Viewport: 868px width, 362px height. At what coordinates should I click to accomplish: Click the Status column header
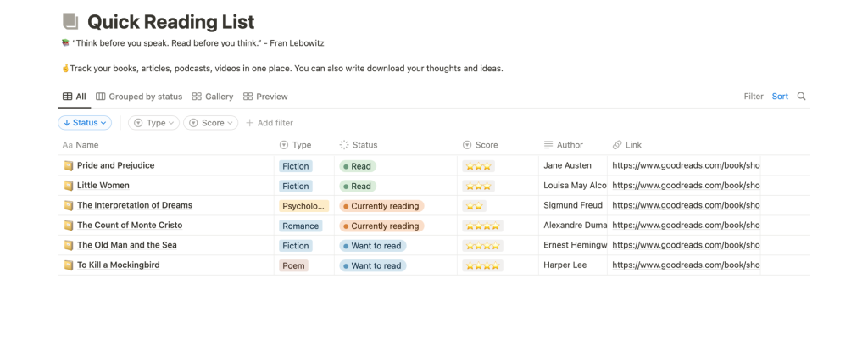tap(364, 145)
